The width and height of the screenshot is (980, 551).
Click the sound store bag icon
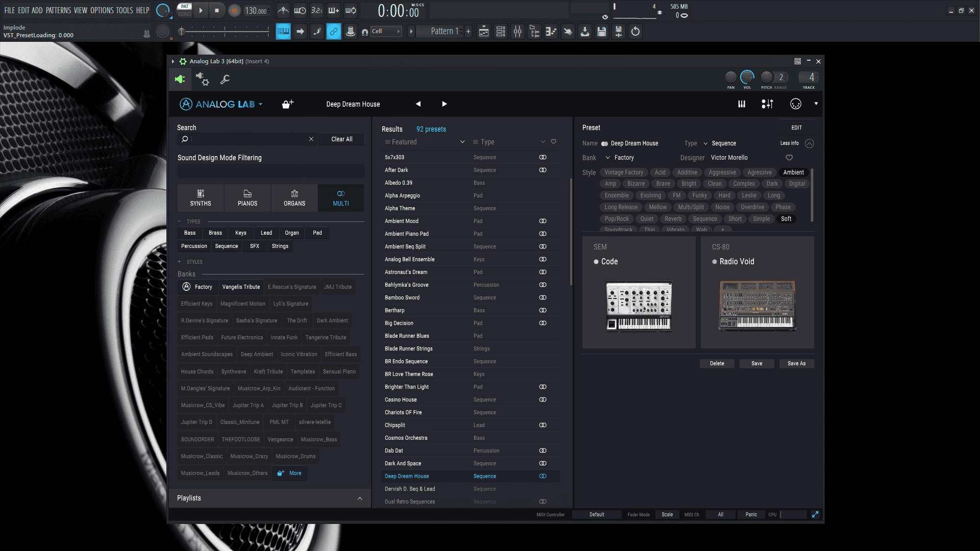(288, 104)
